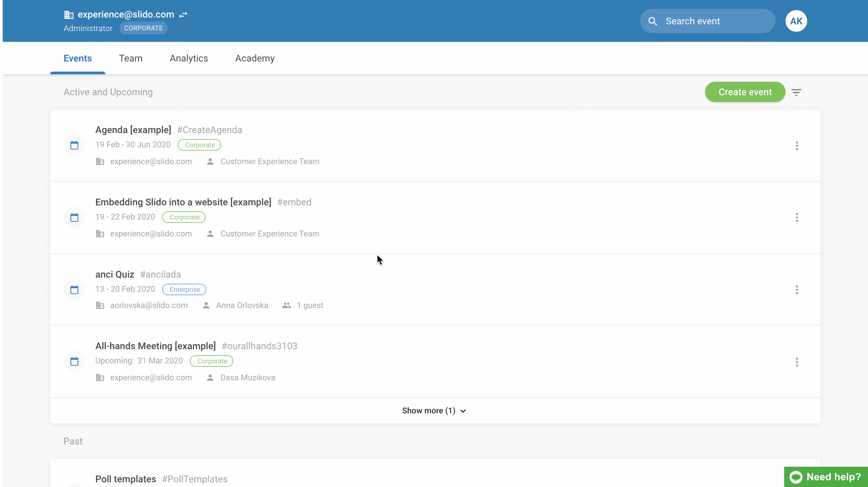868x487 pixels.
Task: Click the Active and Upcoming heading
Action: point(108,92)
